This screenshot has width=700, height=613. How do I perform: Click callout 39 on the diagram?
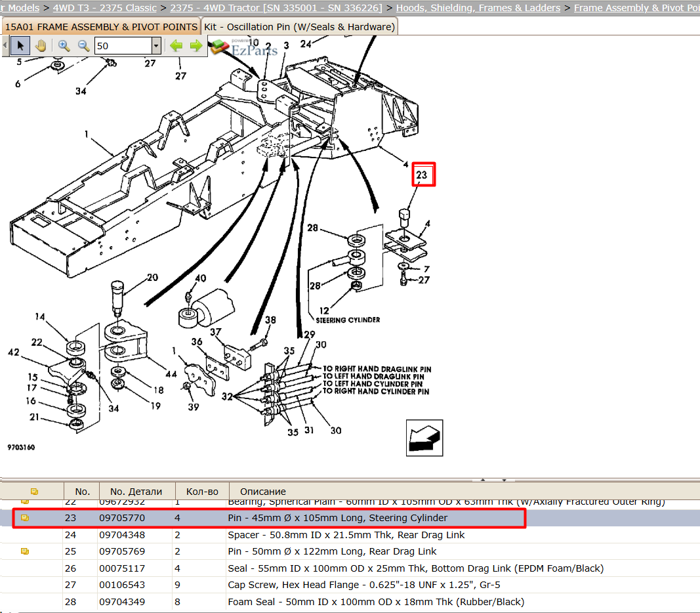pos(194,407)
